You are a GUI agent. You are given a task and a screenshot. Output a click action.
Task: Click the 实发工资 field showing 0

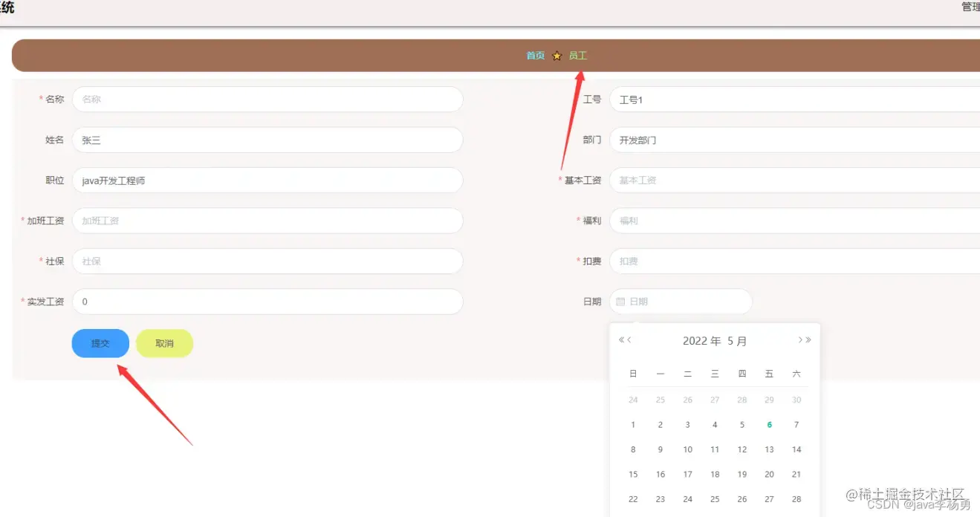click(x=267, y=302)
